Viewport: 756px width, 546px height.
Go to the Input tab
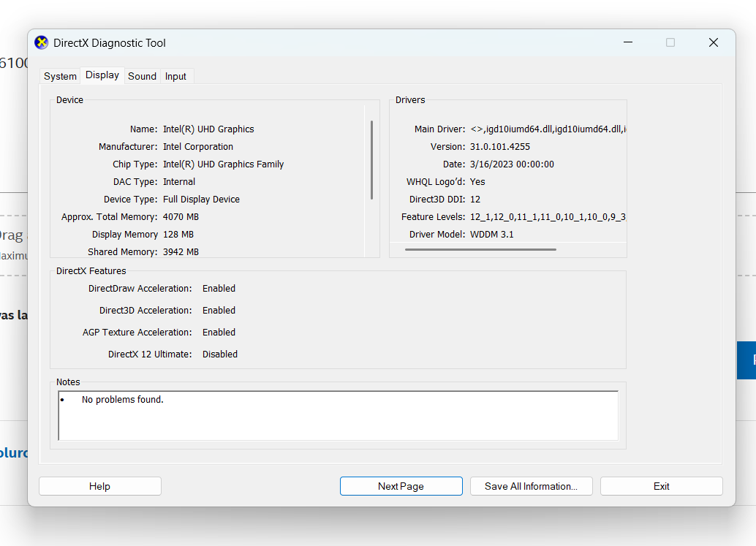(175, 76)
